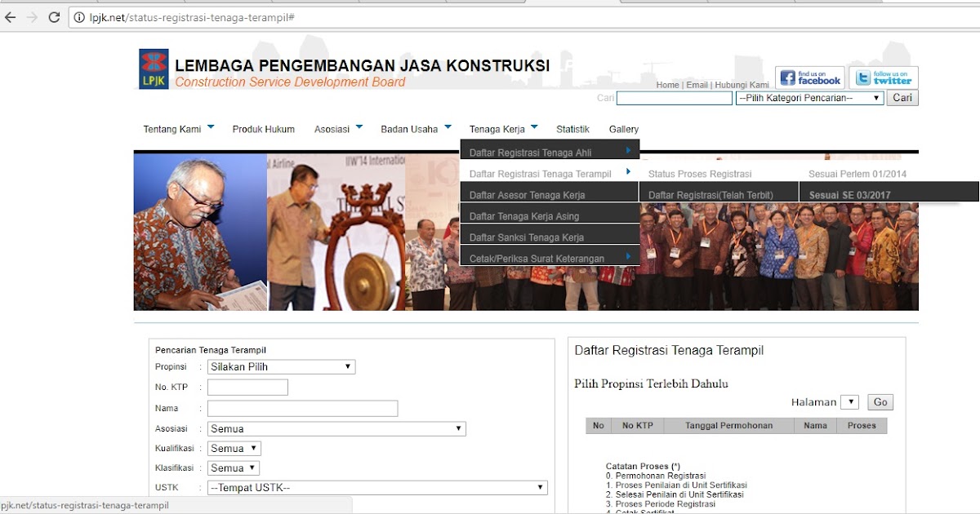This screenshot has width=980, height=514.
Task: Open the Kualifikasi Semua dropdown
Action: (234, 448)
